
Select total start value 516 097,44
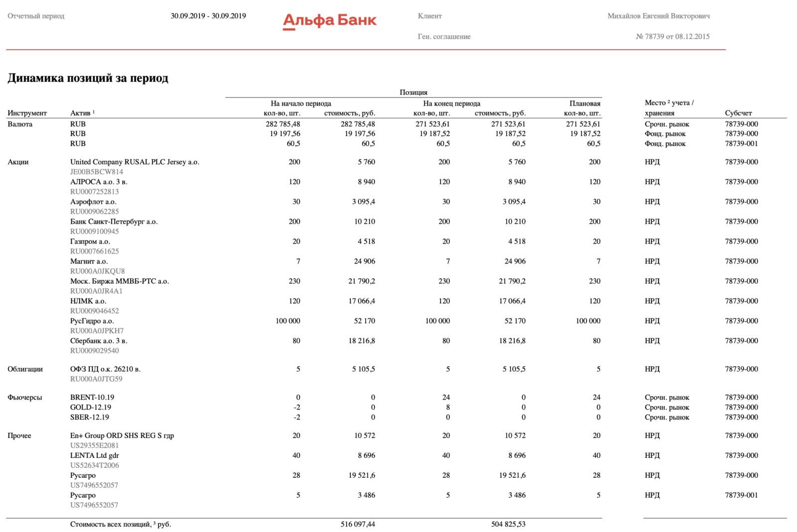pos(358,525)
